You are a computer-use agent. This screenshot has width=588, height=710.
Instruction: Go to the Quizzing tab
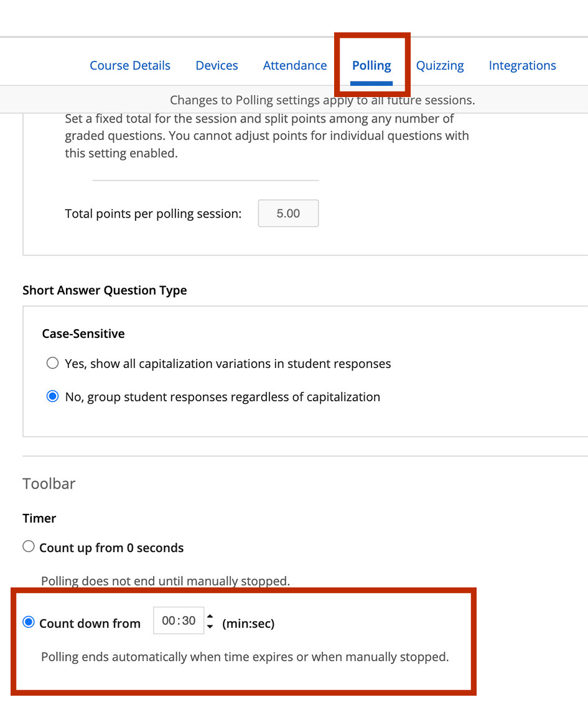coord(440,66)
